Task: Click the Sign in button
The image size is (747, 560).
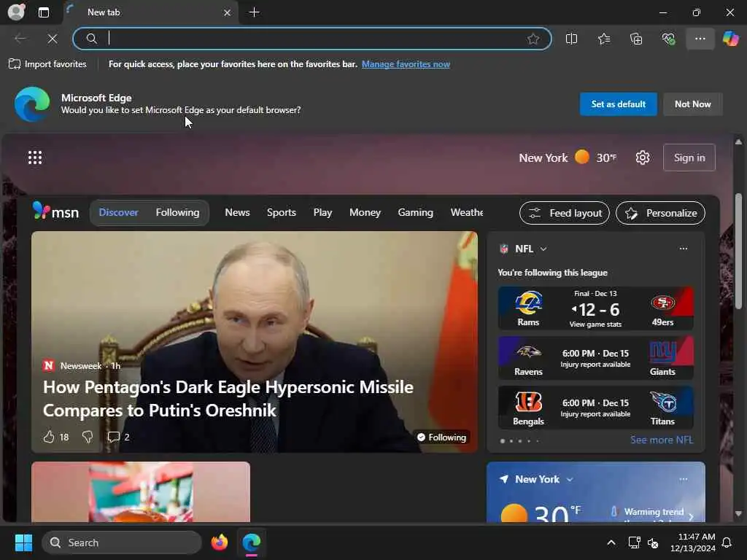Action: pyautogui.click(x=689, y=157)
